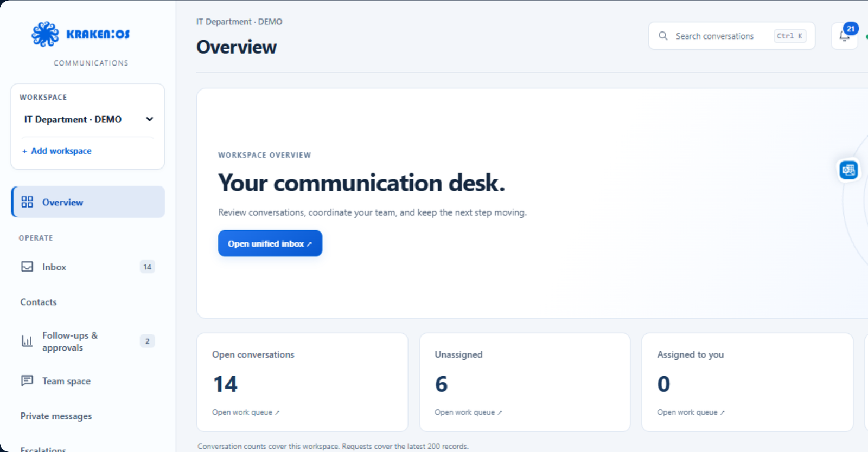868x452 pixels.
Task: Click the Inbox tray icon
Action: [27, 267]
